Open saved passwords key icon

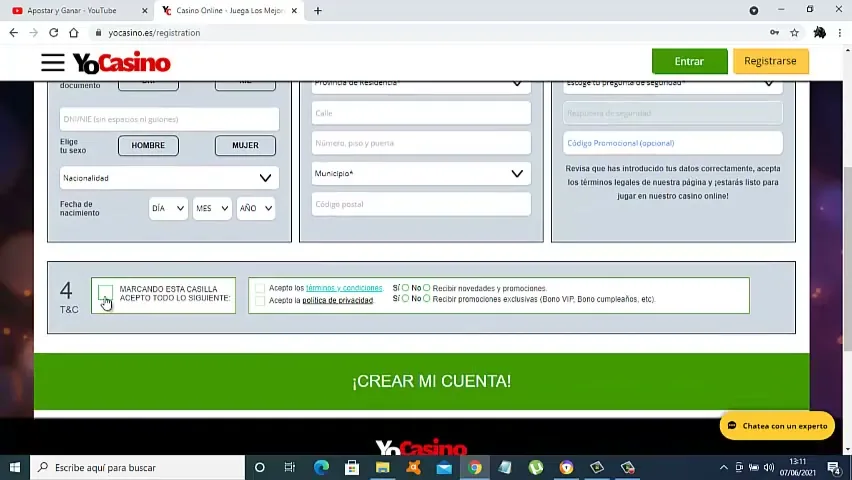[774, 33]
